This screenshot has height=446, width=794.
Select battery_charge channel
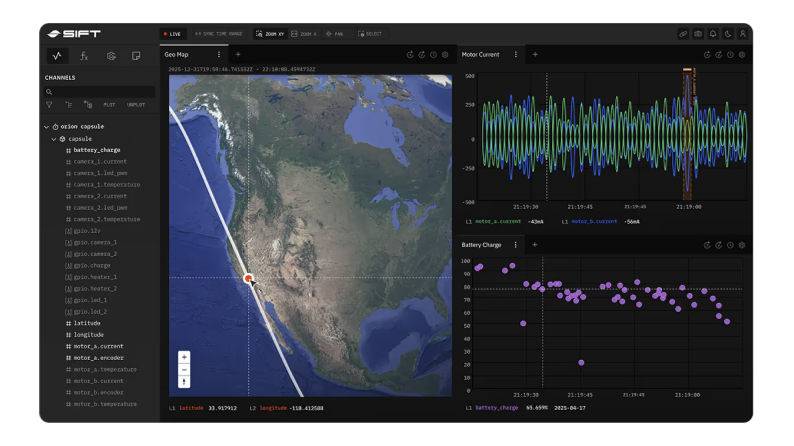pyautogui.click(x=97, y=150)
